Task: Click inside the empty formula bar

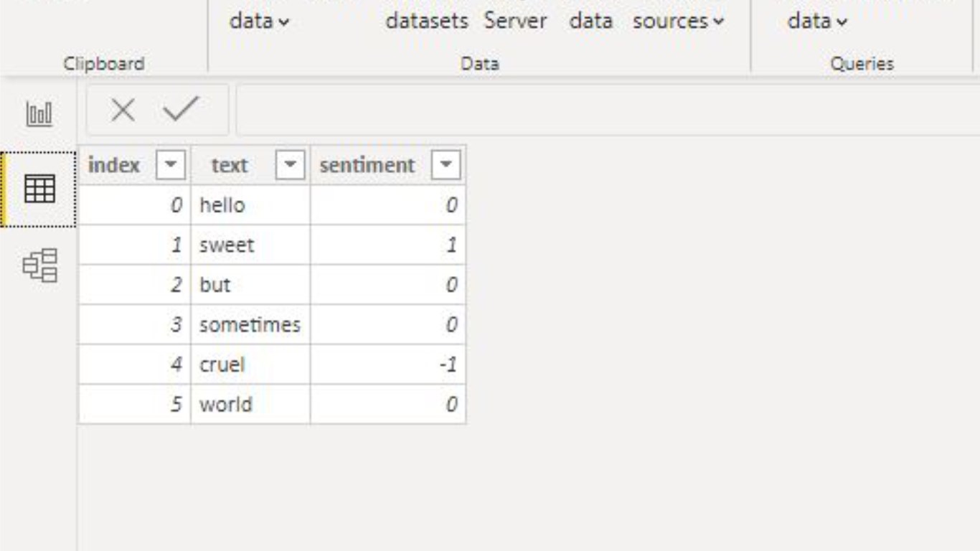Action: (x=603, y=110)
